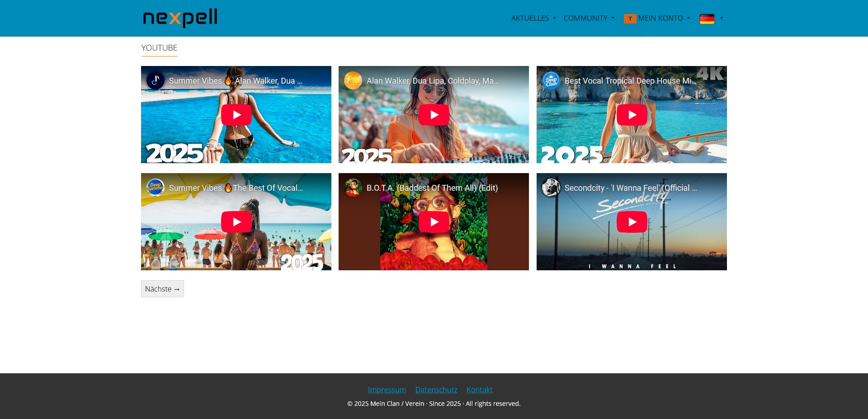Click the music note channel icon on first video
The width and height of the screenshot is (868, 419).
[156, 80]
